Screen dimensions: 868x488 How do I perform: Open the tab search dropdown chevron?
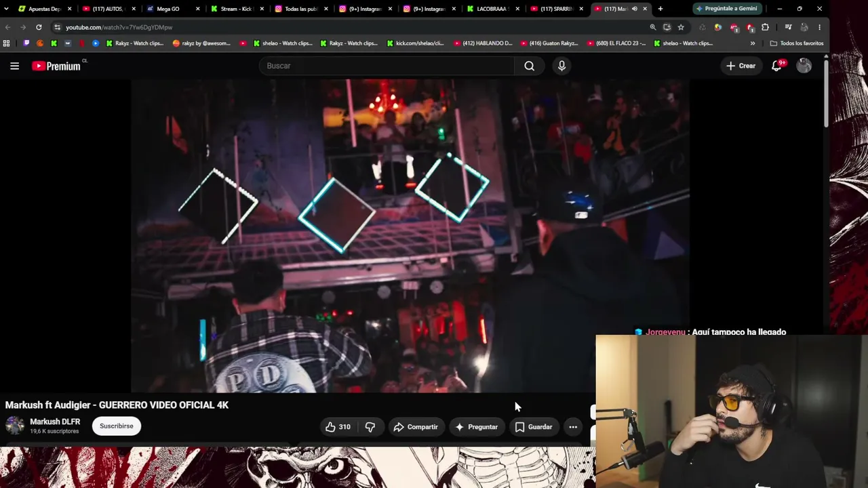7,9
